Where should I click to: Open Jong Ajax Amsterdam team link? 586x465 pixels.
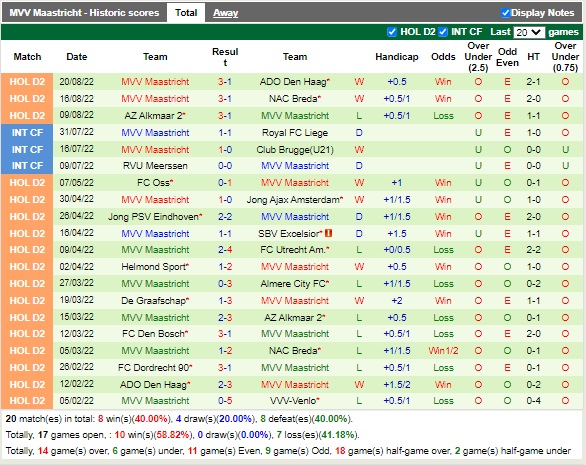click(x=293, y=200)
